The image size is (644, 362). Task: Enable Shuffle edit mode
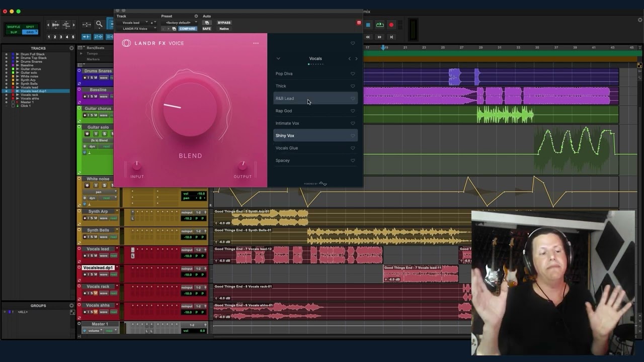pyautogui.click(x=14, y=27)
